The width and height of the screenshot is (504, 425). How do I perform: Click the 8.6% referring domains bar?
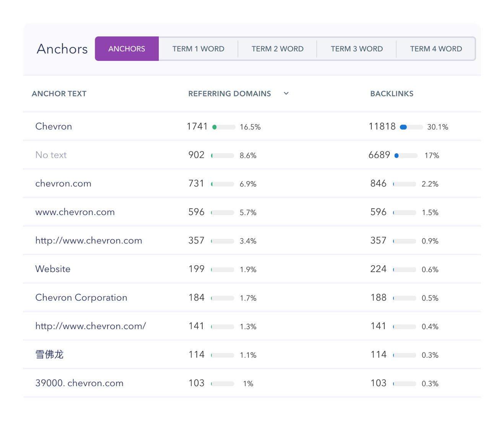pyautogui.click(x=223, y=156)
